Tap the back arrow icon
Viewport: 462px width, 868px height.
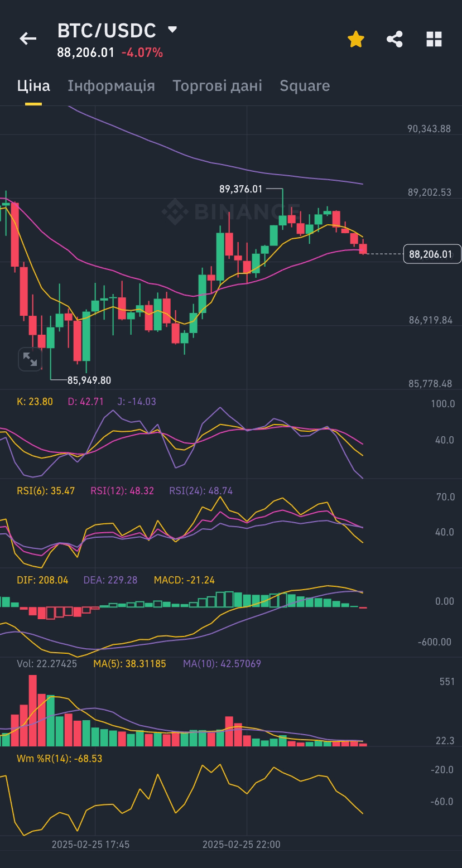click(x=28, y=38)
